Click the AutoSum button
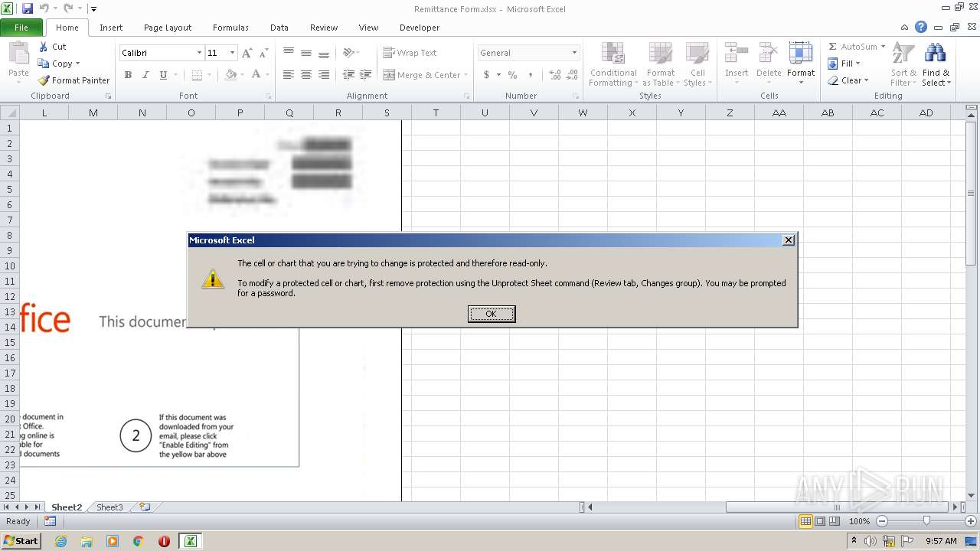980x551 pixels. coord(856,47)
